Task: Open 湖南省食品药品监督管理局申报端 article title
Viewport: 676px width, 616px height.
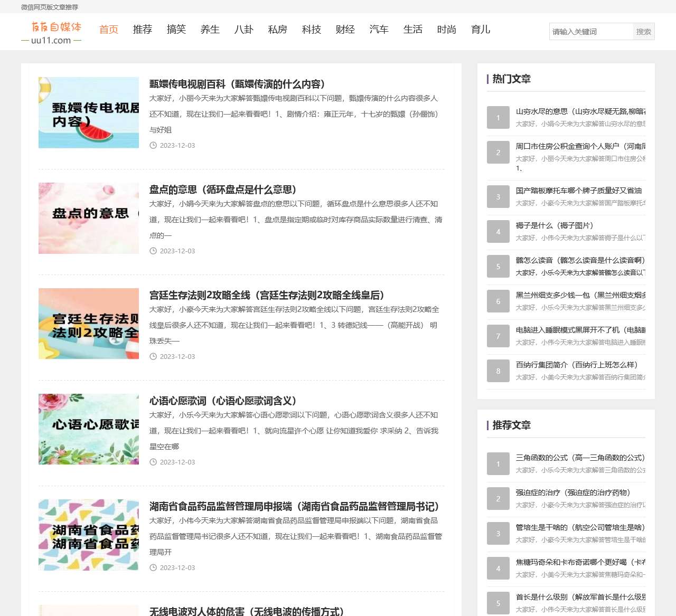Action: pyautogui.click(x=294, y=506)
